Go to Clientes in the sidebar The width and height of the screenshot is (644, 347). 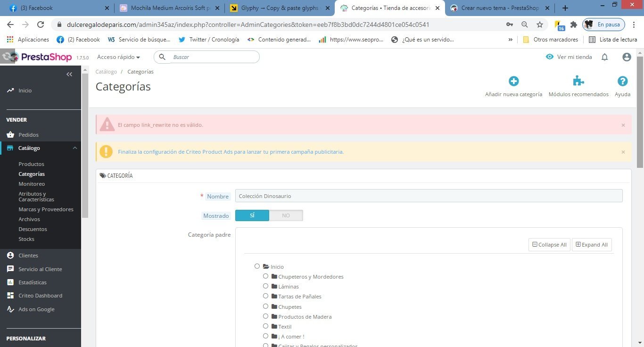[x=28, y=256]
